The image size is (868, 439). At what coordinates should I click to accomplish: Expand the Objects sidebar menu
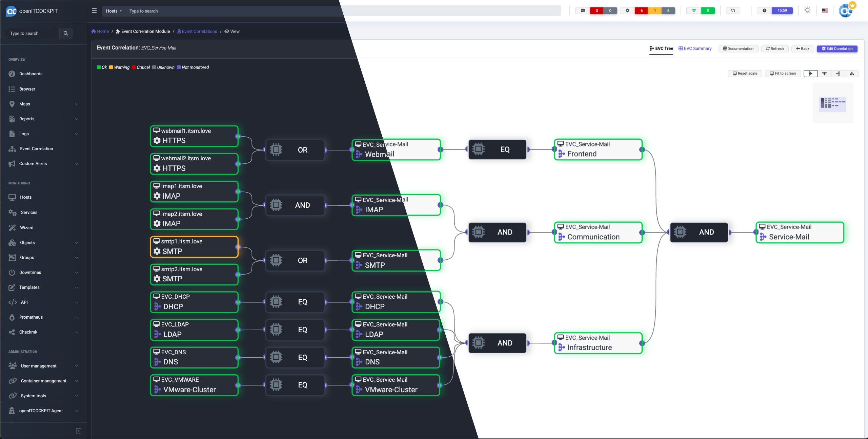43,243
